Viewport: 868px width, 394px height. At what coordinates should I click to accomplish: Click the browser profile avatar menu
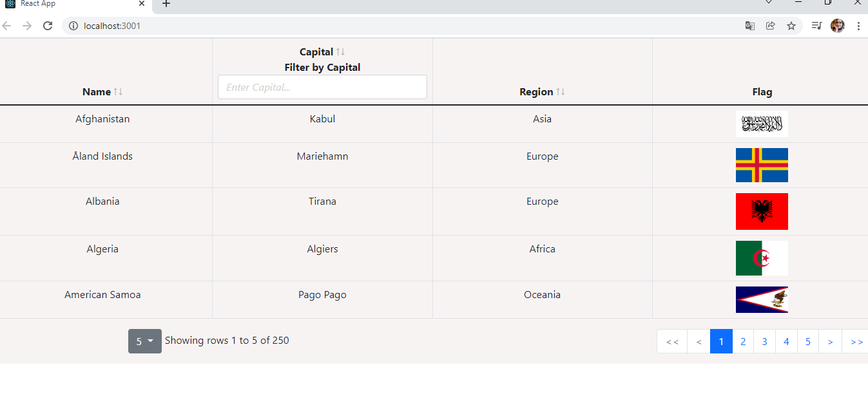click(838, 26)
